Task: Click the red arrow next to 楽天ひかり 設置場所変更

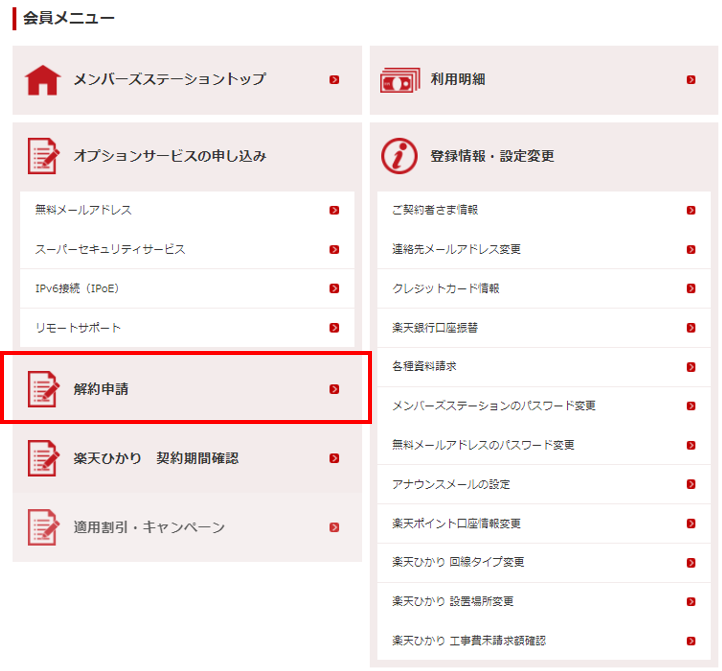Action: click(691, 601)
